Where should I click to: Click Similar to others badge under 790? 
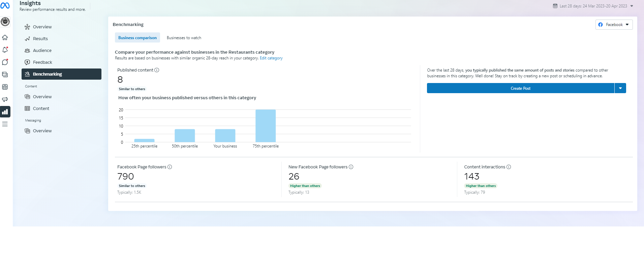coord(132,186)
